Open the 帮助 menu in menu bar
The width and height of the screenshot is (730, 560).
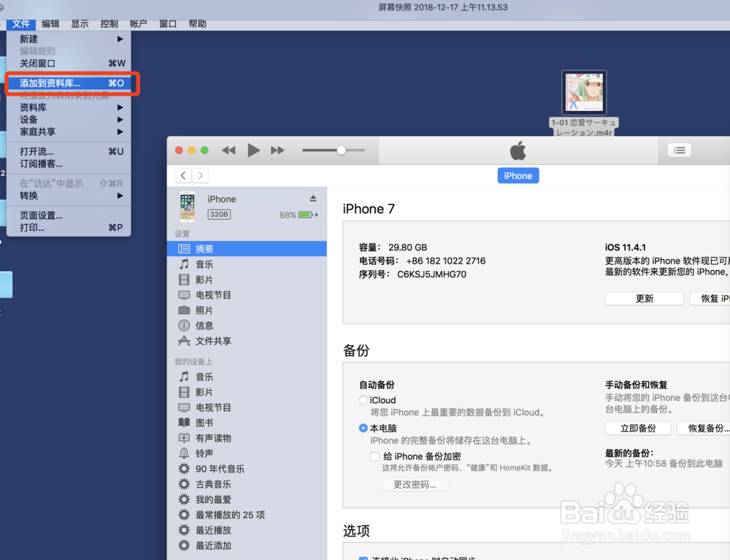[x=197, y=23]
